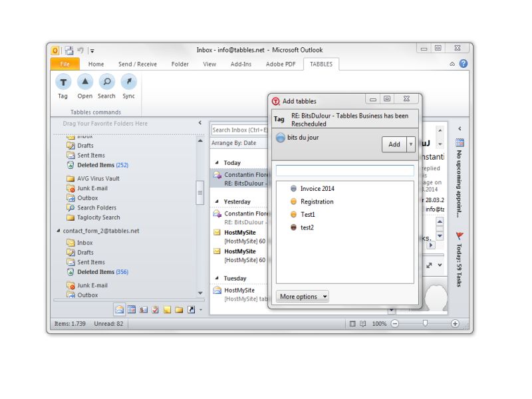
Task: Collapse the contact_form_2@tabbles.net account
Action: pos(59,231)
